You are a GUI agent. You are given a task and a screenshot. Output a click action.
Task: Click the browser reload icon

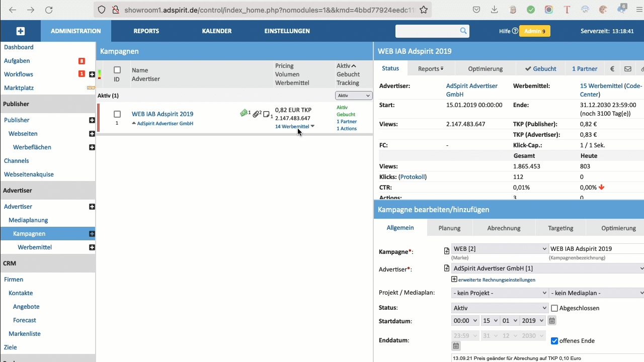pyautogui.click(x=49, y=10)
